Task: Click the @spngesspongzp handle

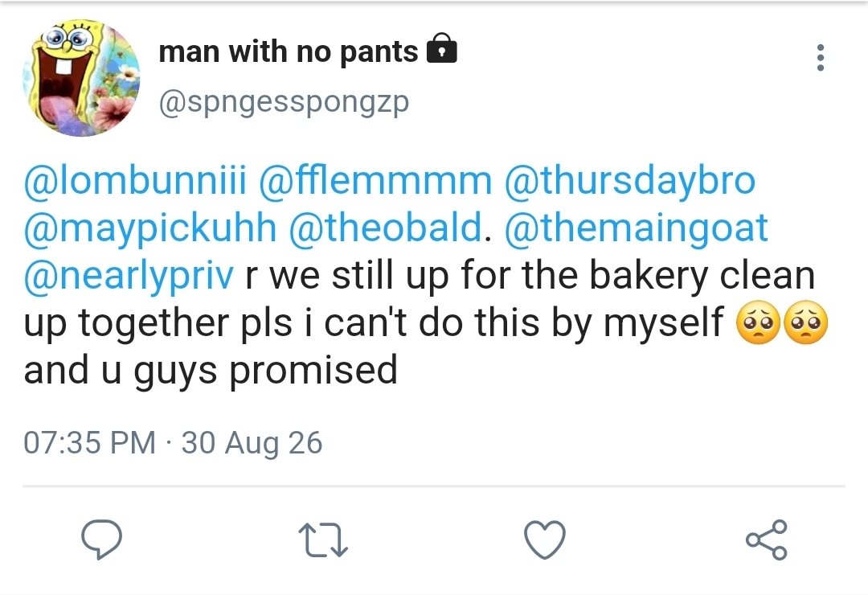Action: pyautogui.click(x=284, y=102)
